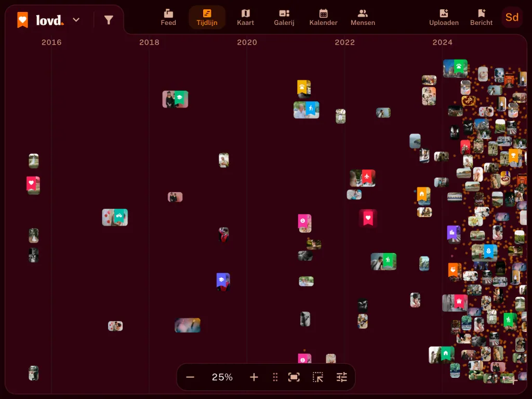Click the red airplane memory marker
Viewport: 532px width, 399px height.
point(363,178)
